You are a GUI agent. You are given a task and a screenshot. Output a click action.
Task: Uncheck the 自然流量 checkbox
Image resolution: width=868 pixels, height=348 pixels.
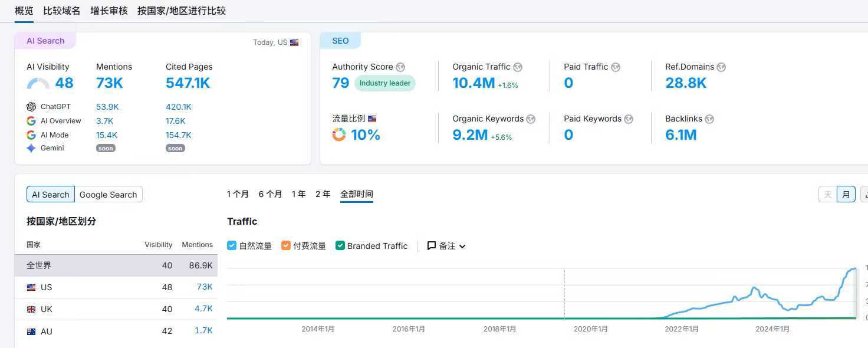click(231, 245)
